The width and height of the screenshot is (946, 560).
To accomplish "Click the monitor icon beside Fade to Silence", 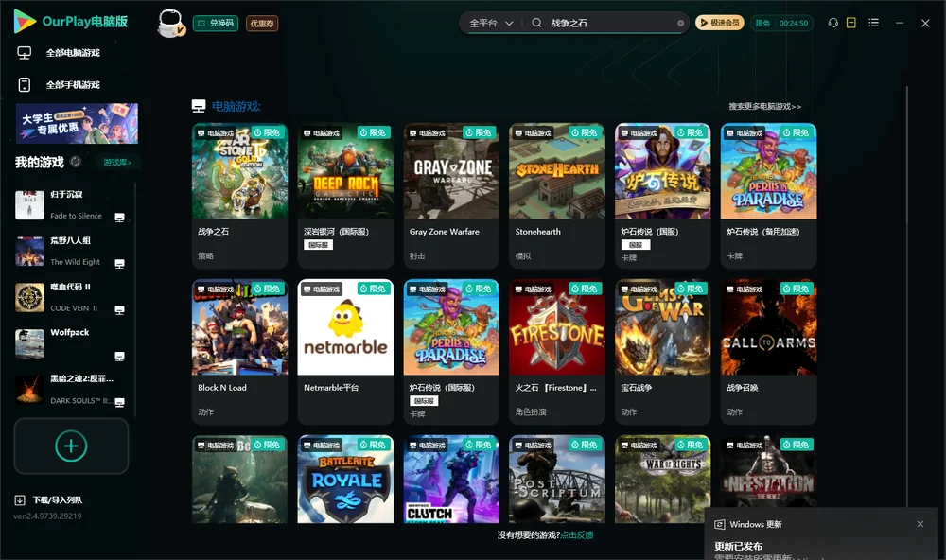I will click(119, 218).
